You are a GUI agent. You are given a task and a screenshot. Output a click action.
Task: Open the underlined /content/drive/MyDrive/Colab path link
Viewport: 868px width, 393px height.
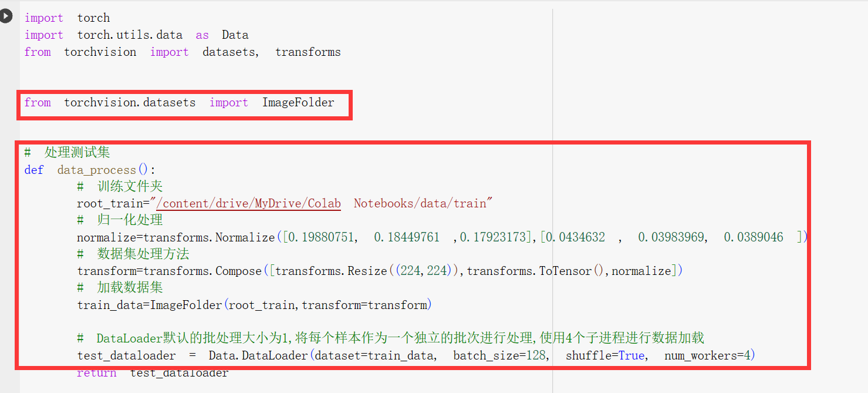[249, 203]
